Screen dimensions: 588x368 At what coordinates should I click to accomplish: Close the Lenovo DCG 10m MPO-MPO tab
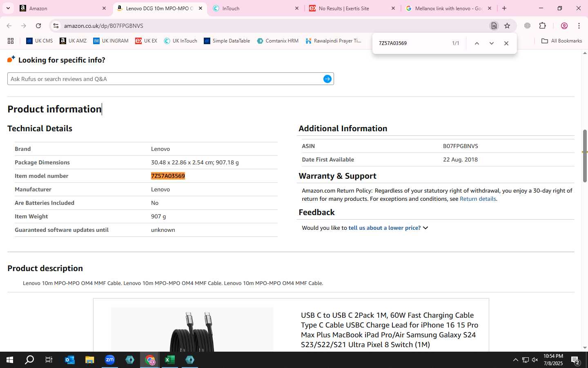click(x=200, y=8)
